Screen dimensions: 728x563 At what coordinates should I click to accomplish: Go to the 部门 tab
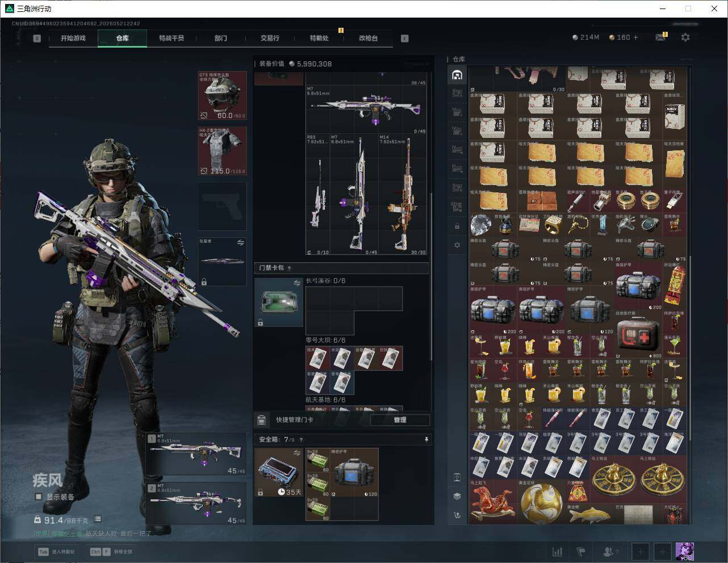point(221,38)
